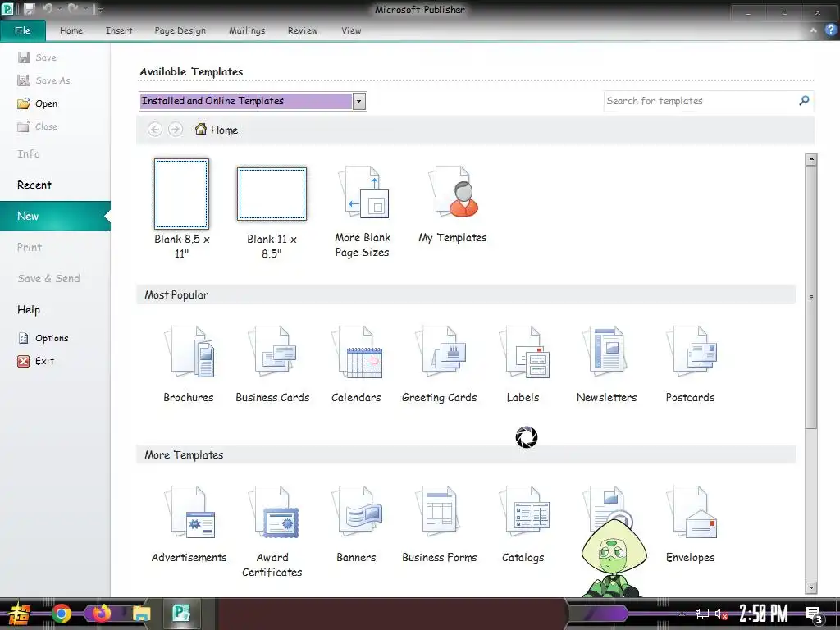Viewport: 840px width, 630px height.
Task: Open the Banners template category
Action: point(356,524)
